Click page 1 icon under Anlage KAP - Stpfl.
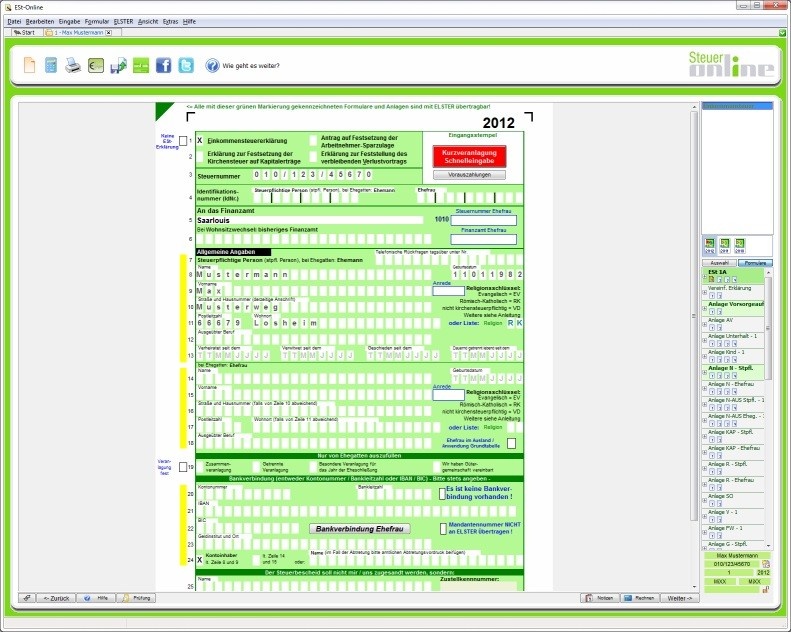The image size is (791, 632). point(712,439)
